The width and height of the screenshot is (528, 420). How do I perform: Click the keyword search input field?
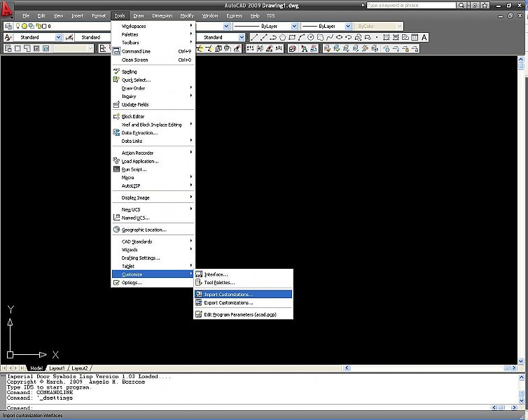click(411, 6)
